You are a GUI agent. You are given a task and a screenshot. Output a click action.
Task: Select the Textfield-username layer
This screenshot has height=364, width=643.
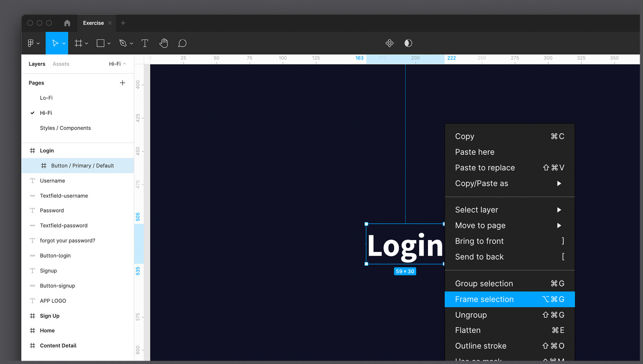click(x=64, y=196)
